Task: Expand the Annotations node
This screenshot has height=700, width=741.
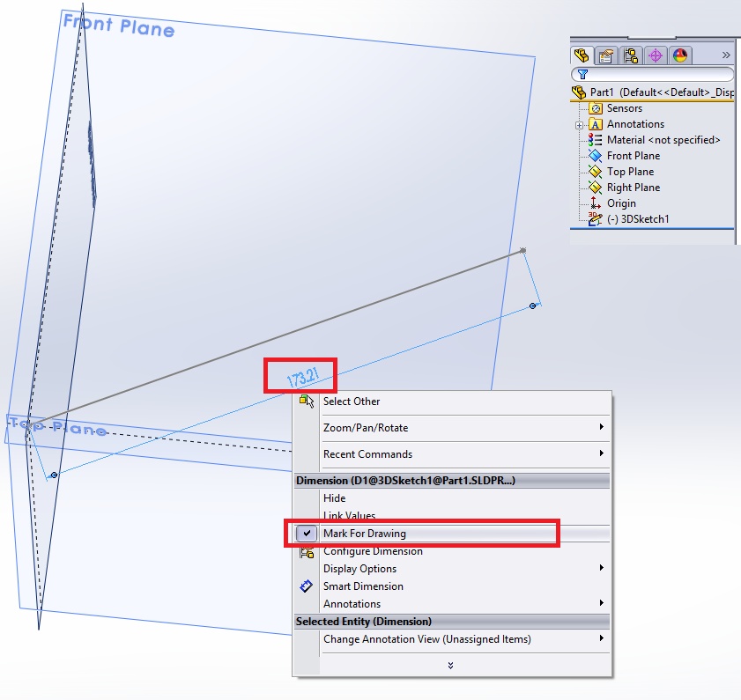Action: pos(579,125)
